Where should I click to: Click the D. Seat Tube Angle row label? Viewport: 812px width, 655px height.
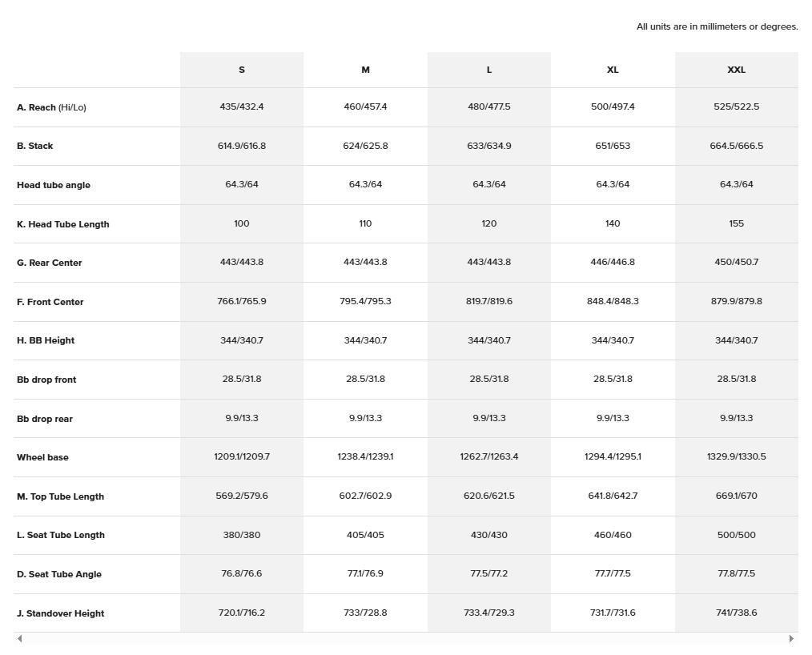click(59, 575)
